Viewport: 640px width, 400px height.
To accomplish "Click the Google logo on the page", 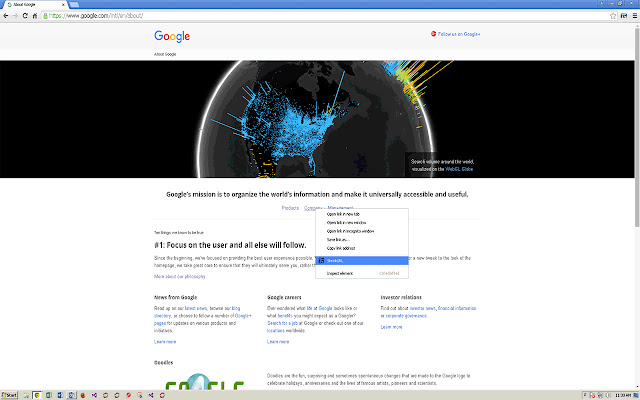I will [172, 36].
